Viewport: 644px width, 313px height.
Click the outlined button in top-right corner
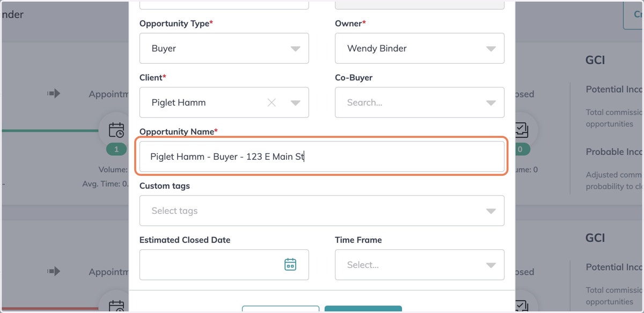(634, 14)
